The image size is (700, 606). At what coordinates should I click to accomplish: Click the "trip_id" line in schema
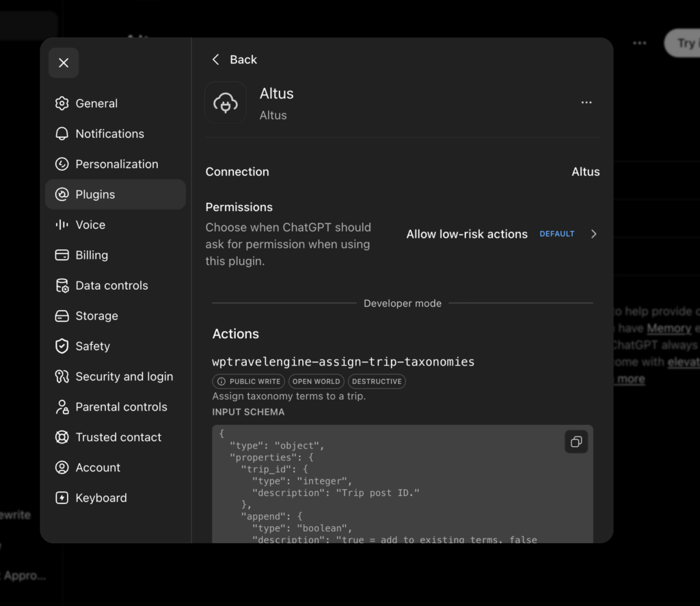pos(274,469)
